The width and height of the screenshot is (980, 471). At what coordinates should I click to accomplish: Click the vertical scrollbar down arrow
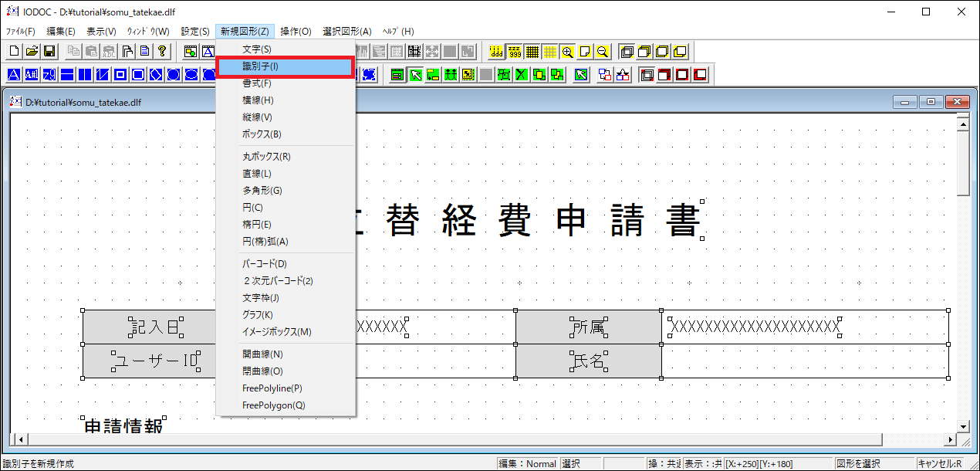click(x=962, y=425)
